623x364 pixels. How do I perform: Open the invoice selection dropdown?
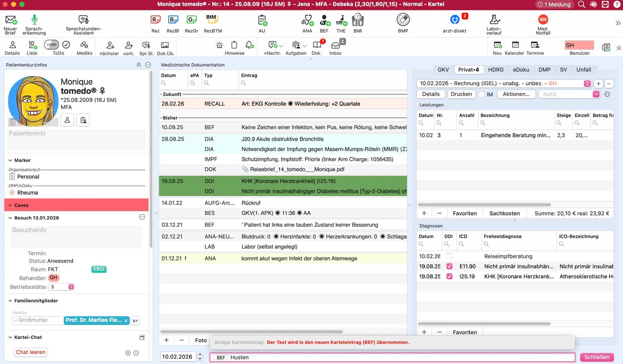[587, 83]
